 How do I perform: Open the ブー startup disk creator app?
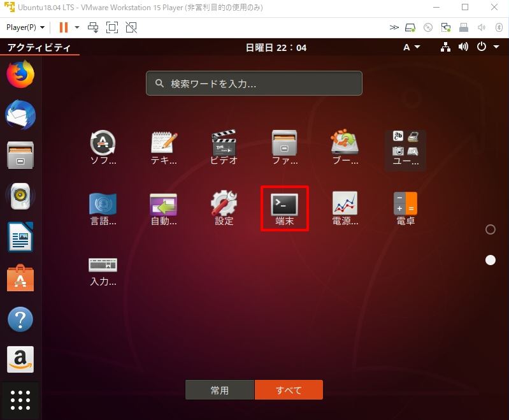coord(345,147)
